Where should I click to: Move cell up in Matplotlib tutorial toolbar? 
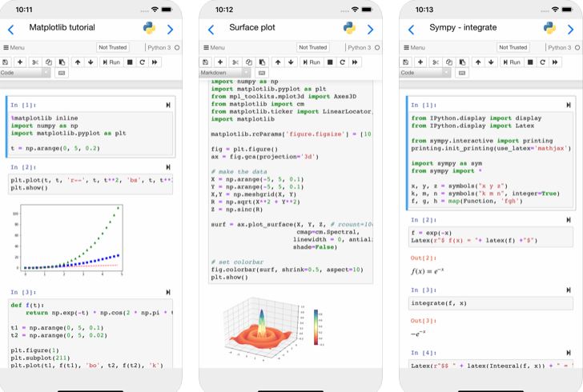(78, 62)
